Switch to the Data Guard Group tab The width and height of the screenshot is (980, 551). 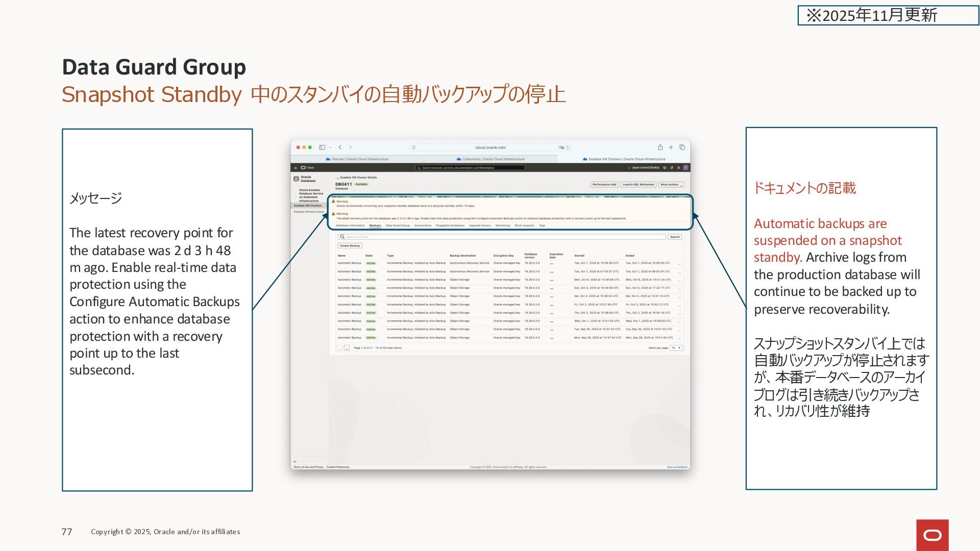point(398,226)
